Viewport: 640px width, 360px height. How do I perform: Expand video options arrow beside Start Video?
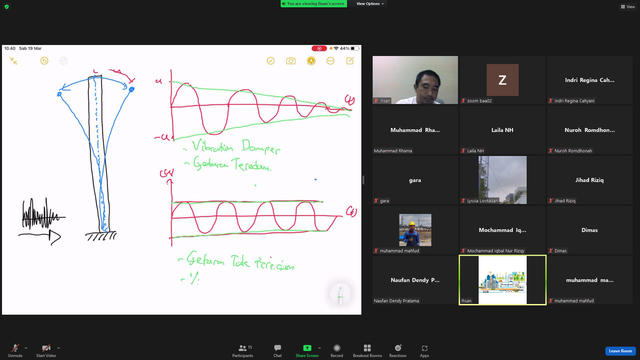pos(58,348)
